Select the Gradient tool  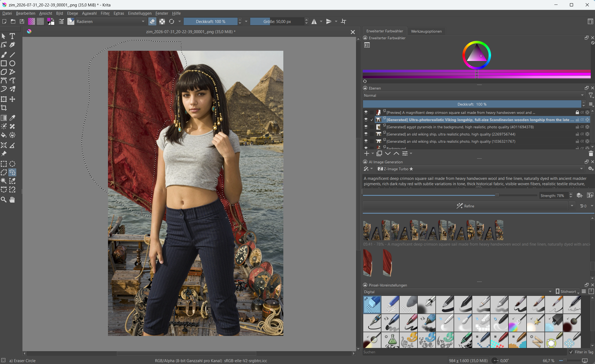[x=4, y=118]
